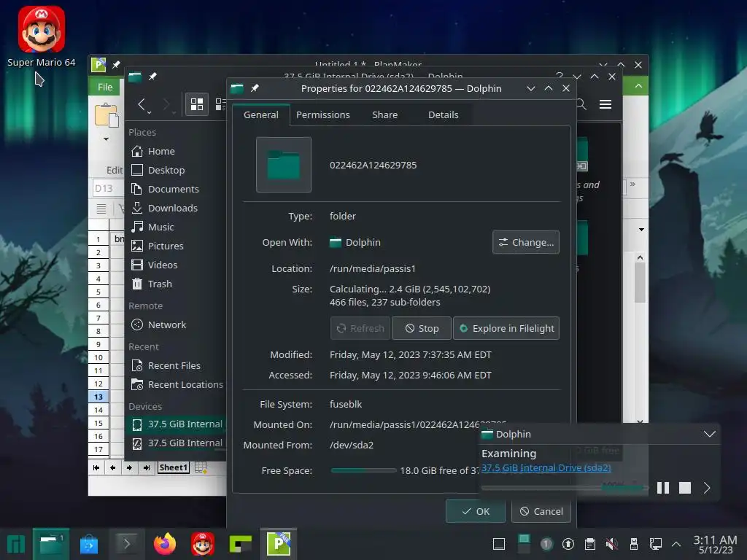
Task: Open the clock showing 3:11 AM
Action: point(715,544)
